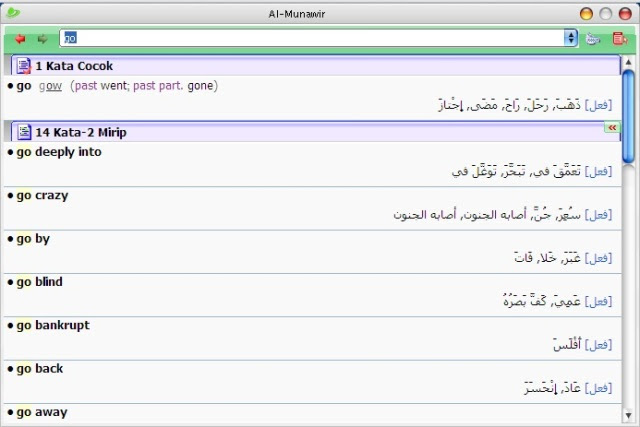Screen dimensions: 640x427
Task: Click the [فعل] tag for 'go deeply into'
Action: point(598,171)
